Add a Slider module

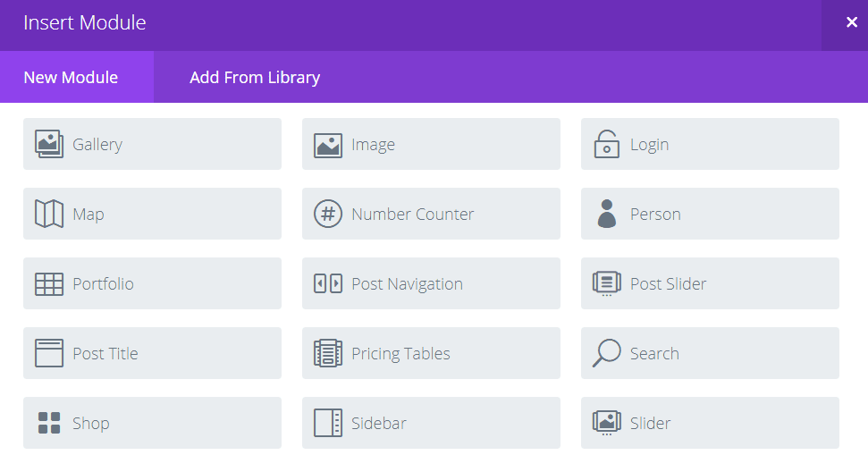click(x=710, y=423)
